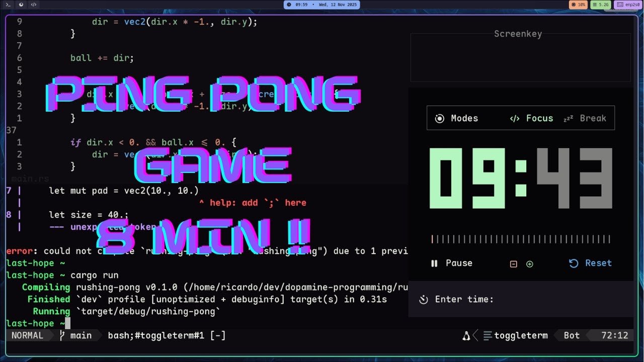Click the Reset circular arrow icon

[x=574, y=263]
